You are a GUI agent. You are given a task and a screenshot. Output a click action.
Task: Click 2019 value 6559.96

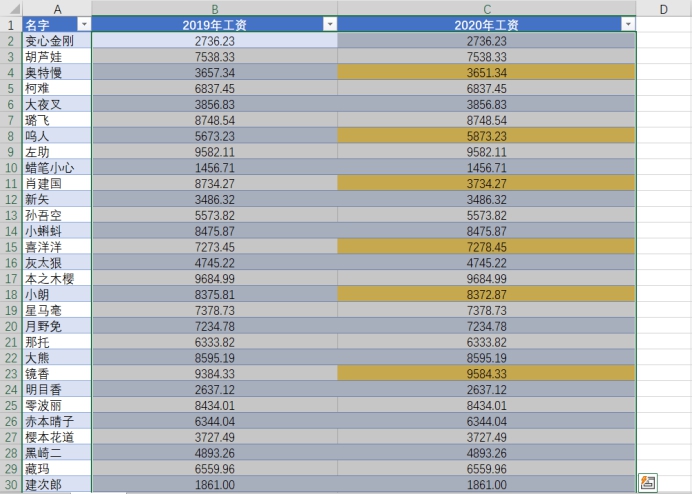(x=215, y=468)
